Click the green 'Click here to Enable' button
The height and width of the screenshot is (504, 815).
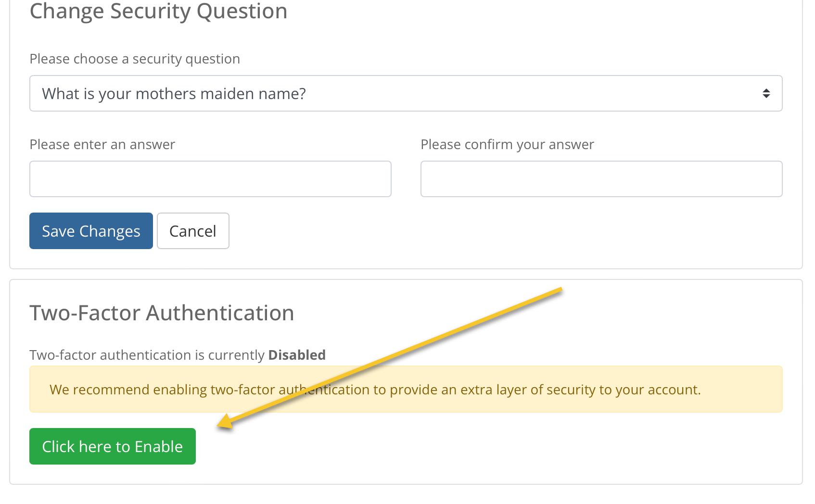coord(112,446)
